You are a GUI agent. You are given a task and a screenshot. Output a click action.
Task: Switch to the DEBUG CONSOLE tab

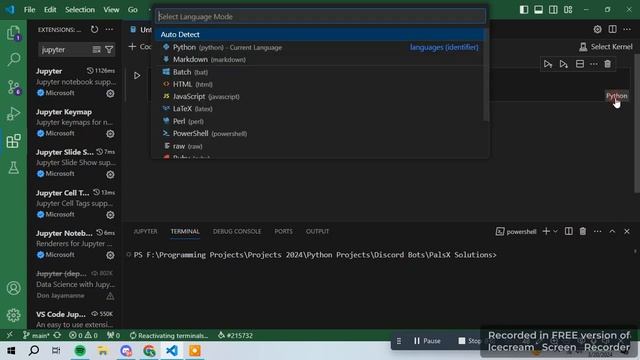(237, 231)
